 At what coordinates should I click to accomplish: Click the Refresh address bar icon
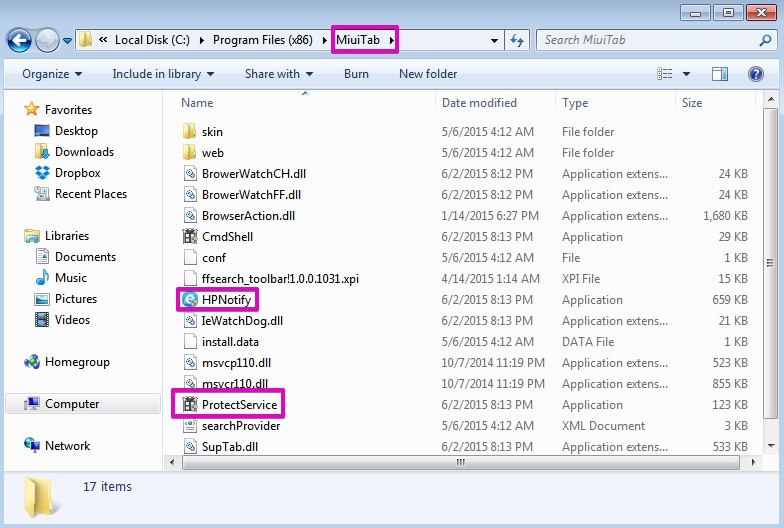pos(517,40)
